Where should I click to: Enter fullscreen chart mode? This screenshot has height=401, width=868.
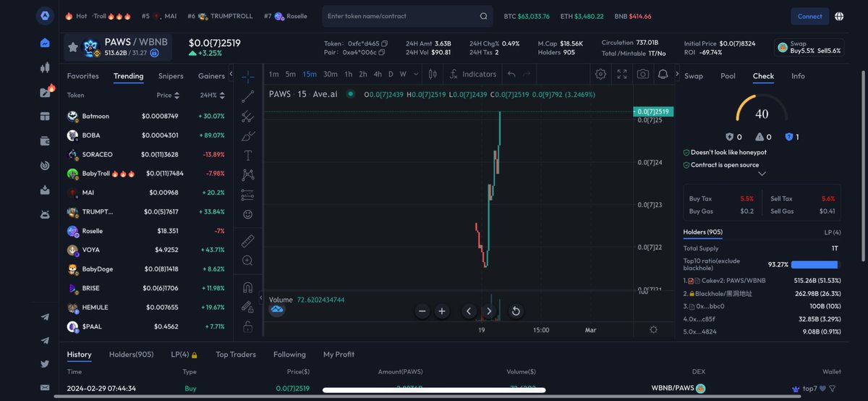click(621, 74)
